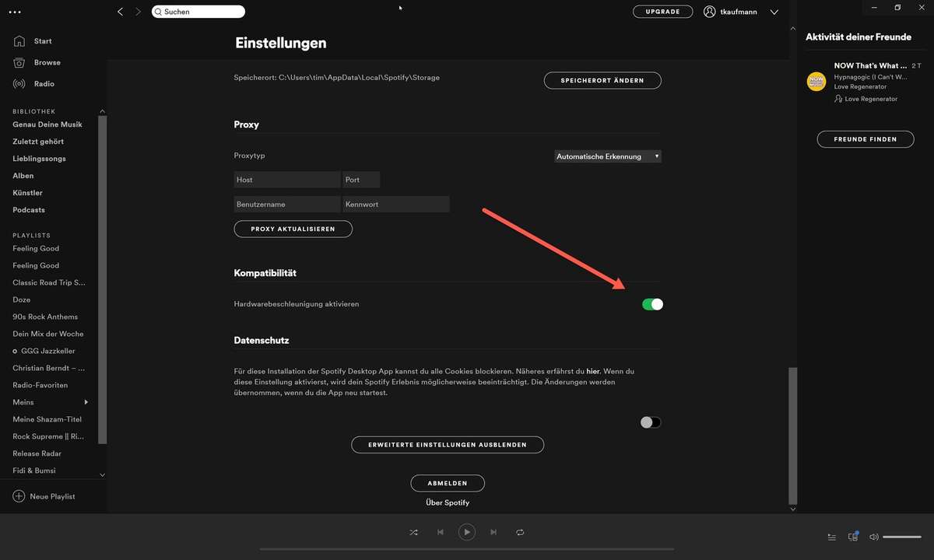Click the proxy Host field

287,180
